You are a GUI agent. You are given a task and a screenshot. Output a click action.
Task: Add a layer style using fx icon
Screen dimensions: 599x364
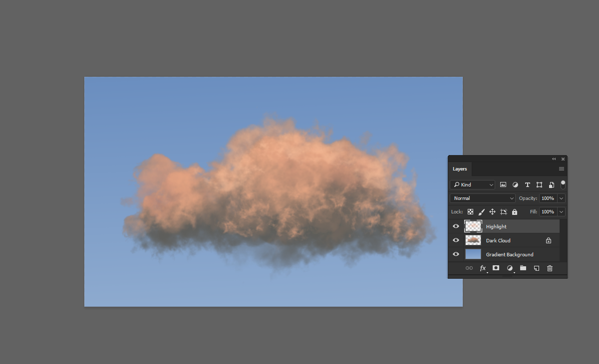click(x=483, y=268)
